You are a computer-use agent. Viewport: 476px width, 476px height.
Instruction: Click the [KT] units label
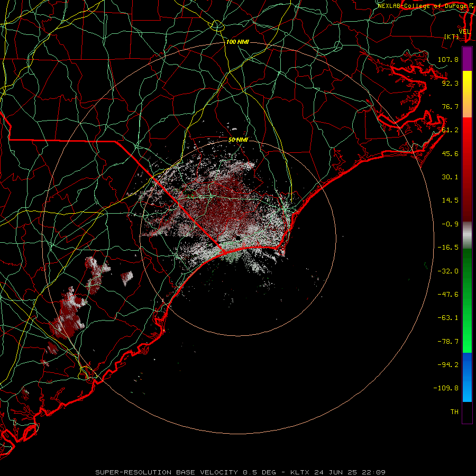point(451,36)
